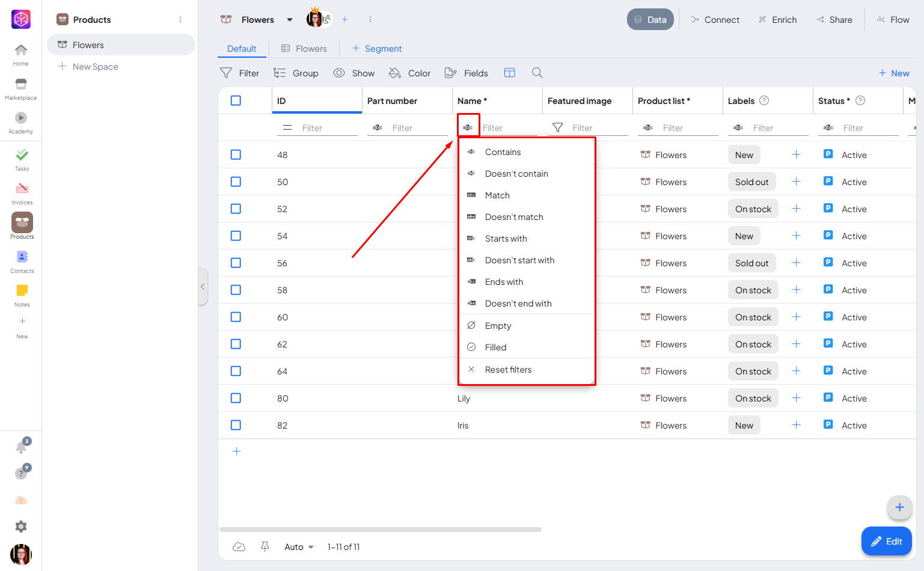Image resolution: width=924 pixels, height=571 pixels.
Task: Open the Academy play icon
Action: [21, 118]
